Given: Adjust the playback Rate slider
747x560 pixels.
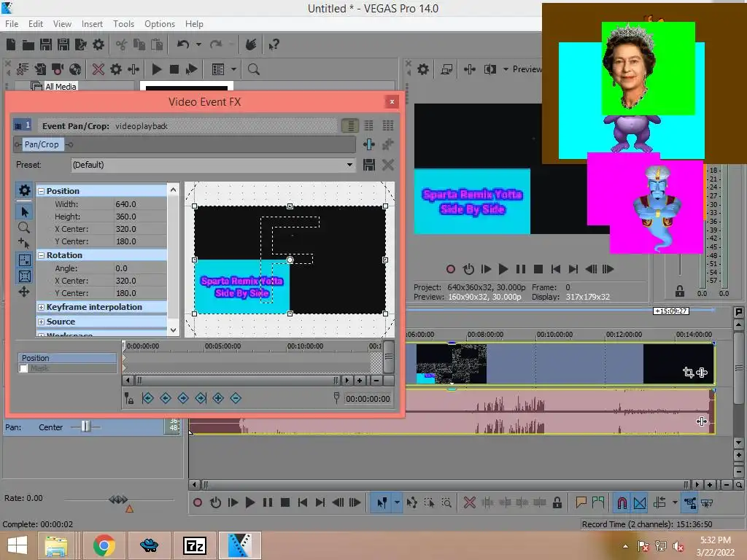Looking at the screenshot, I should pyautogui.click(x=119, y=499).
